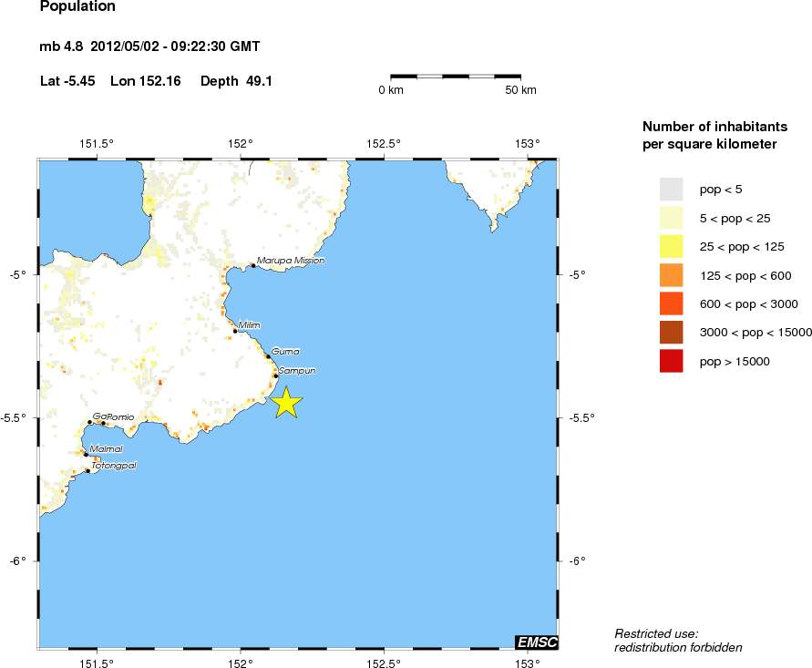Click the 600 < pop < 3000 legend swatch

pos(671,303)
